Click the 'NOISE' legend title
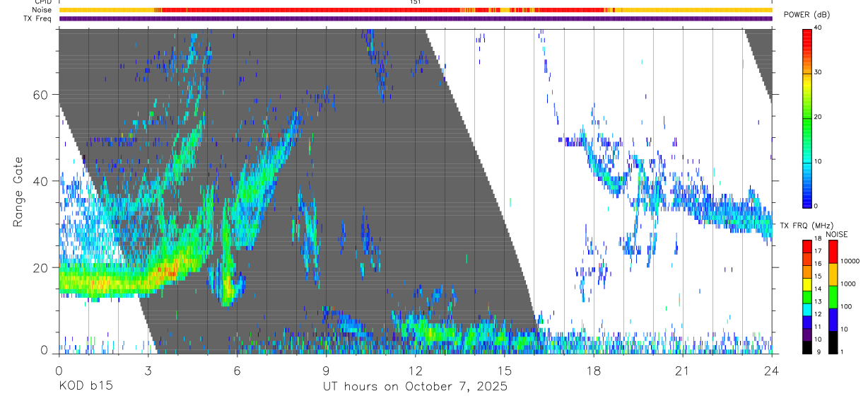This screenshot has width=868, height=401. (x=836, y=234)
